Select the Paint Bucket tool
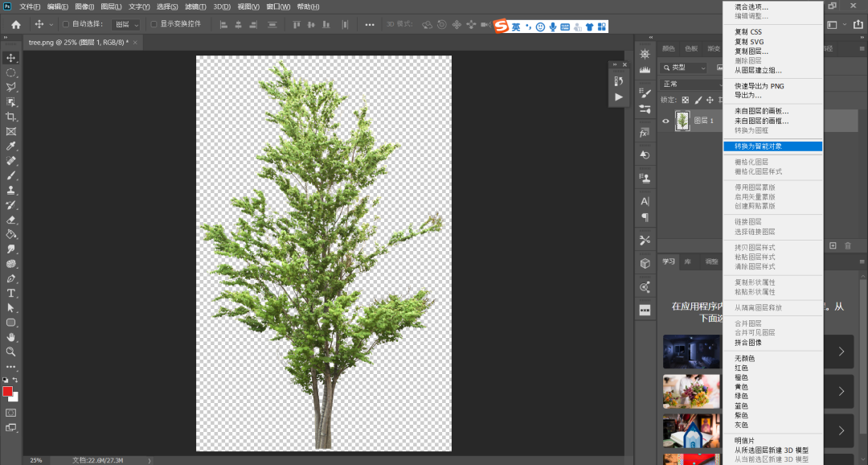The image size is (868, 465). click(10, 234)
